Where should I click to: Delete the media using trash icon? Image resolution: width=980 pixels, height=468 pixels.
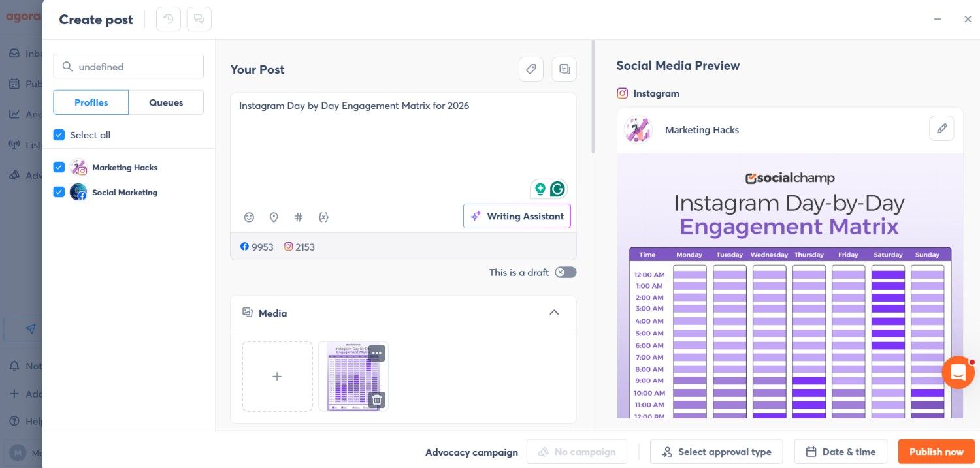click(376, 399)
